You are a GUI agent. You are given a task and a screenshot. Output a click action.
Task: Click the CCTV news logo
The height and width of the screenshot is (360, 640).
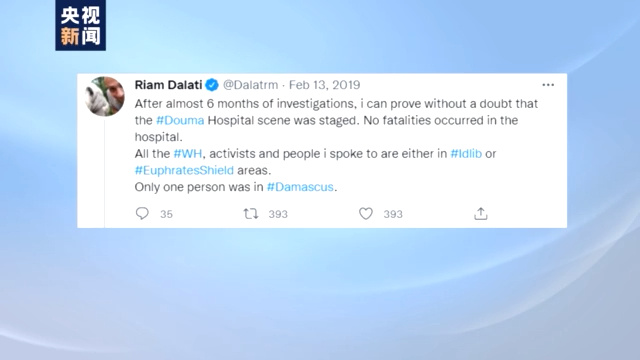80,25
